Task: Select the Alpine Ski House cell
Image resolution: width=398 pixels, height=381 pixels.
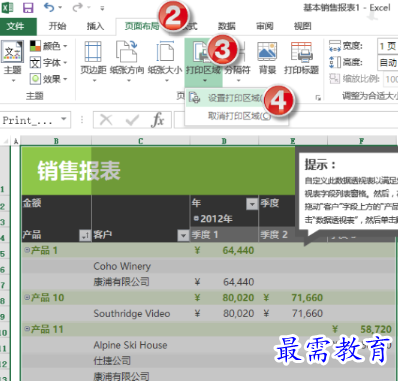Action: [x=141, y=345]
